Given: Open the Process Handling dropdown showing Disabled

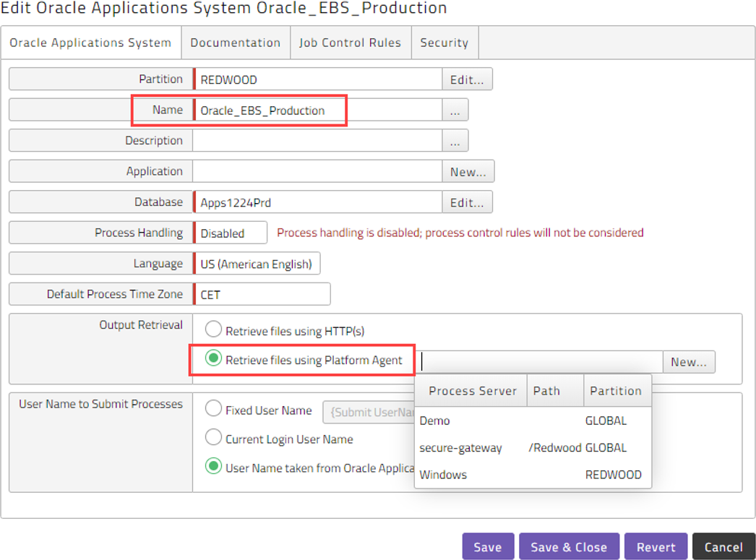Looking at the screenshot, I should point(230,233).
